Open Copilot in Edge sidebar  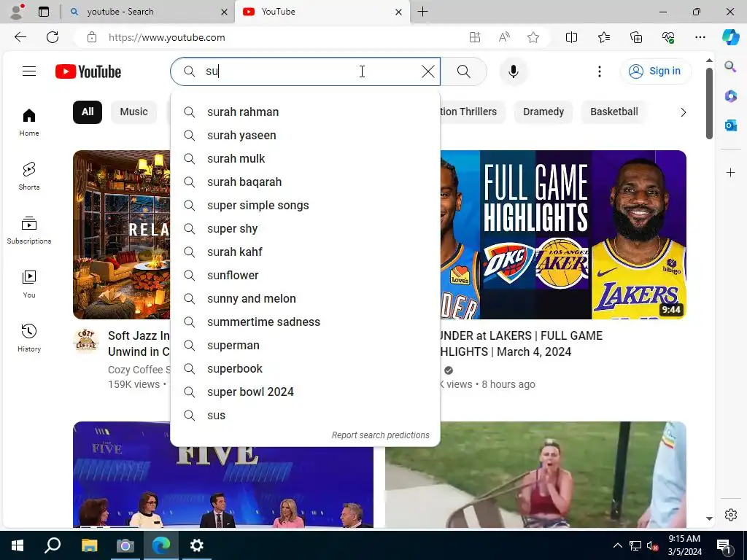731,37
